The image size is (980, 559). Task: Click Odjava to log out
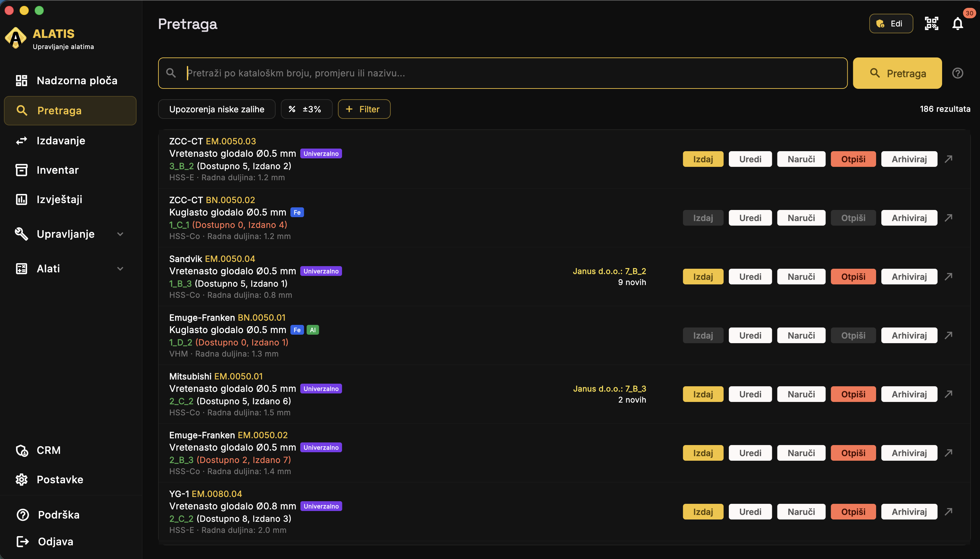pos(70,541)
